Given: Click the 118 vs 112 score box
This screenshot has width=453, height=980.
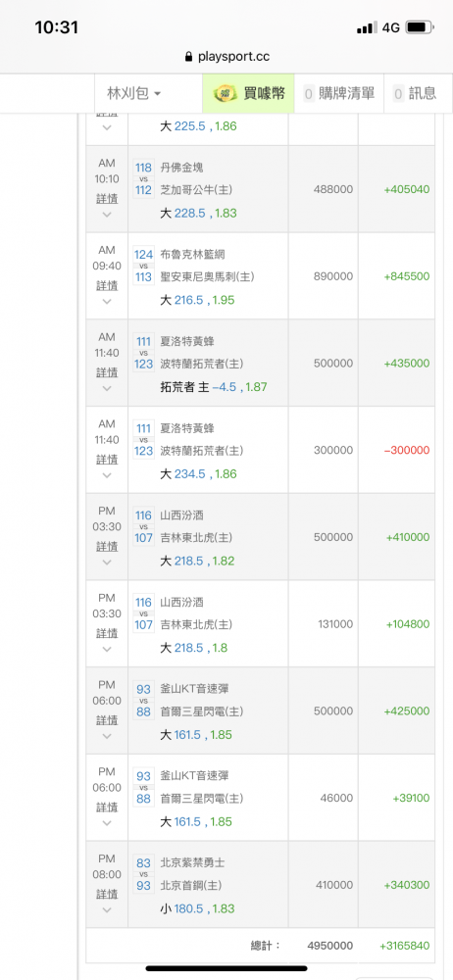Looking at the screenshot, I should tap(144, 178).
